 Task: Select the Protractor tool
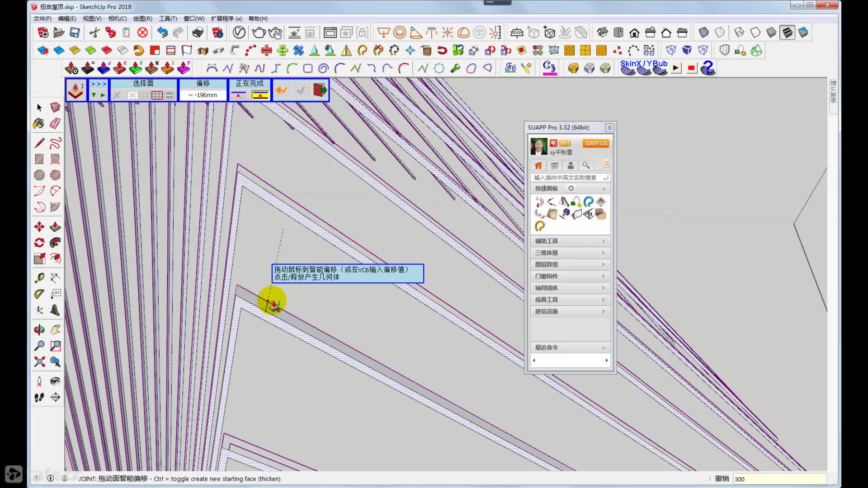39,294
